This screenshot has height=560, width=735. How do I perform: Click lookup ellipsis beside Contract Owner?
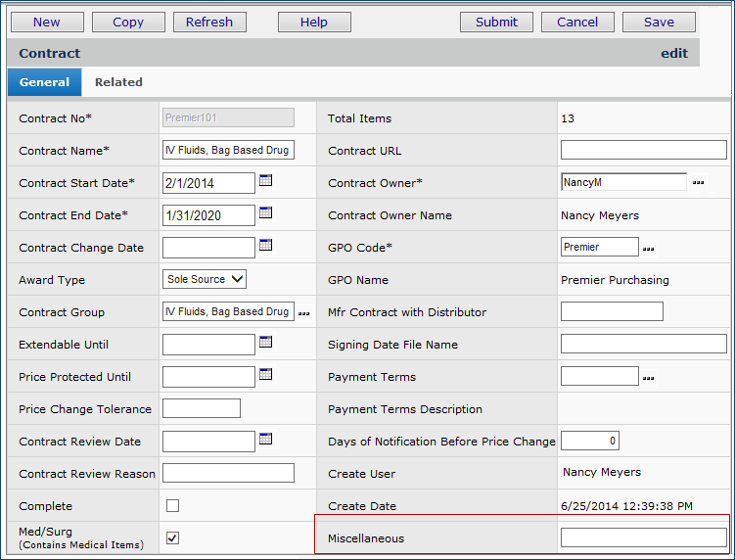tap(699, 183)
